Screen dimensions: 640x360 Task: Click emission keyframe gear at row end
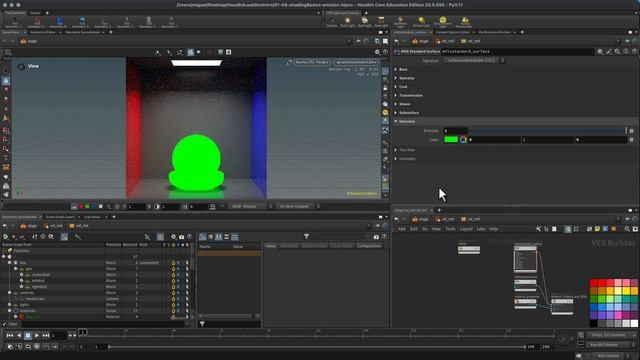point(631,131)
